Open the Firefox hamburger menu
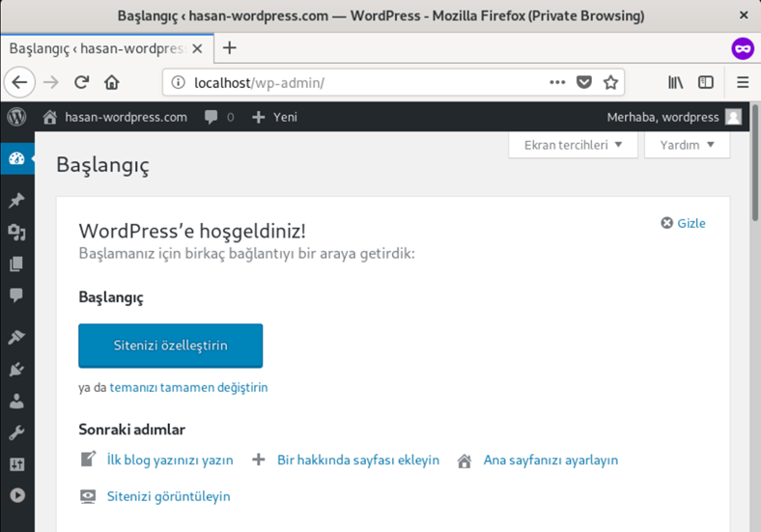Screen dimensions: 761x532 click(x=743, y=82)
